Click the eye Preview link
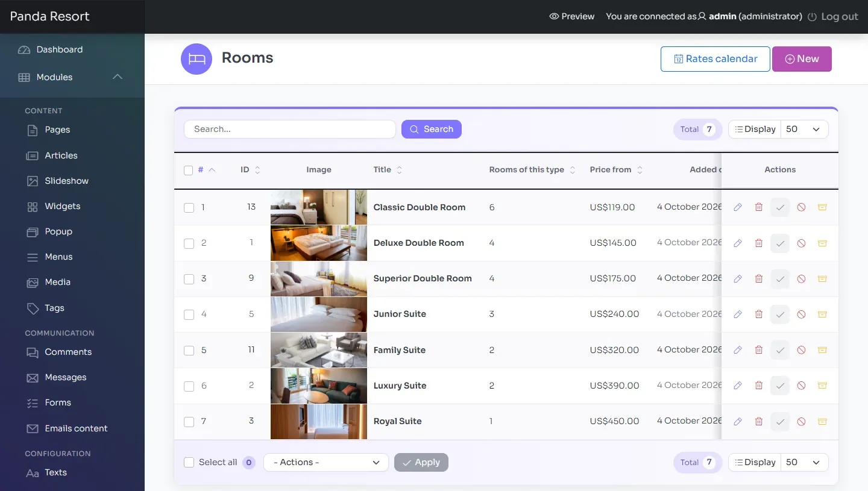868x491 pixels. 572,16
